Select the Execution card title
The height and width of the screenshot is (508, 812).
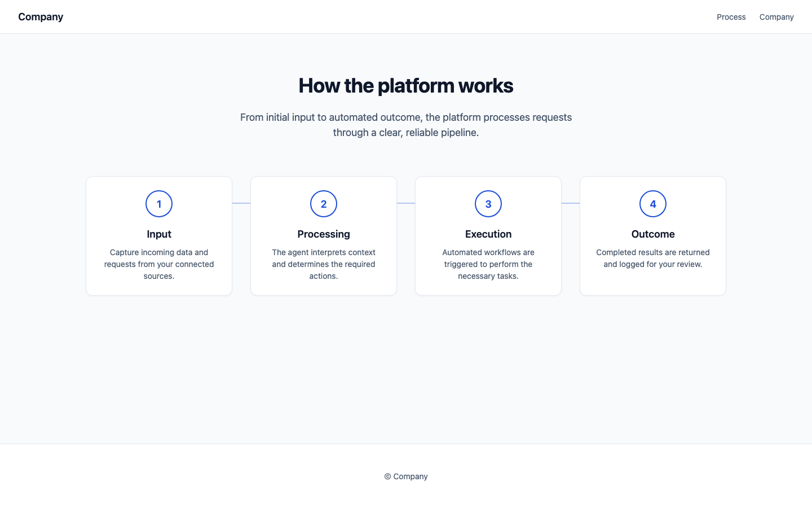[x=488, y=234]
